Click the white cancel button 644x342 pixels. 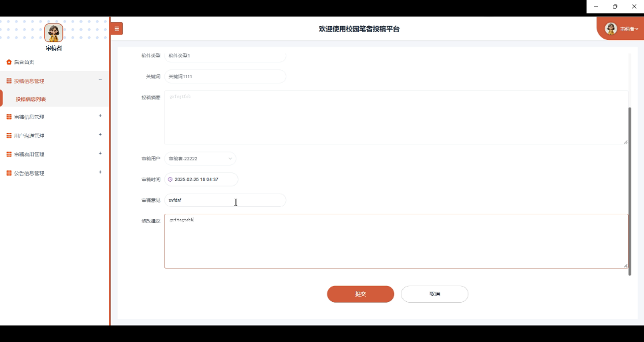[x=434, y=294]
